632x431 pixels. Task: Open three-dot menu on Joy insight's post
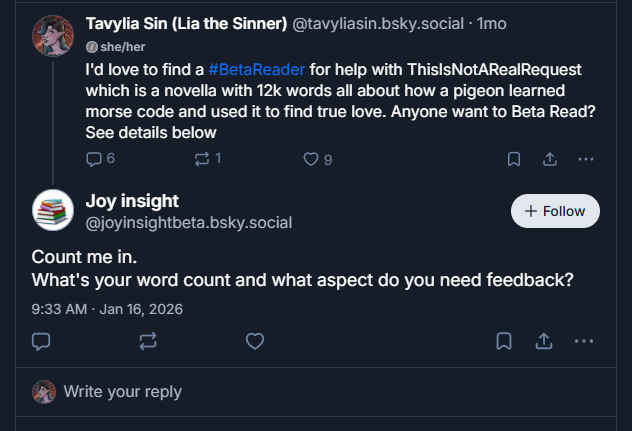point(584,341)
